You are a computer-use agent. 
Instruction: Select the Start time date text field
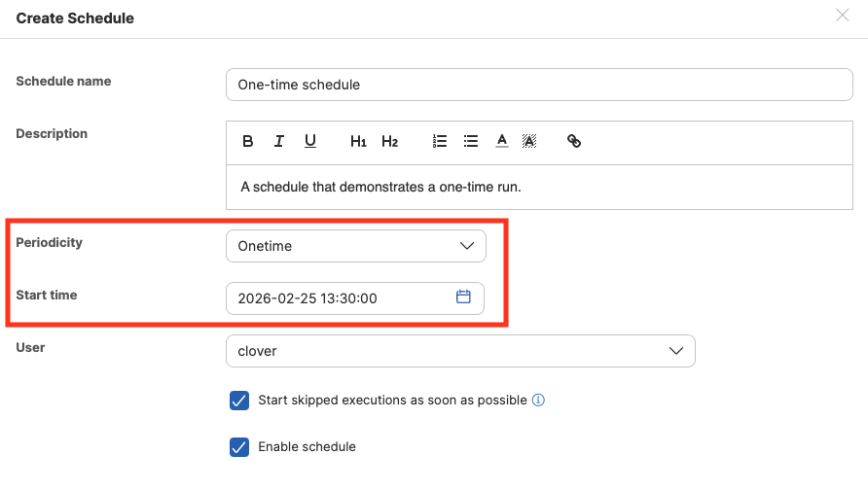pos(341,298)
